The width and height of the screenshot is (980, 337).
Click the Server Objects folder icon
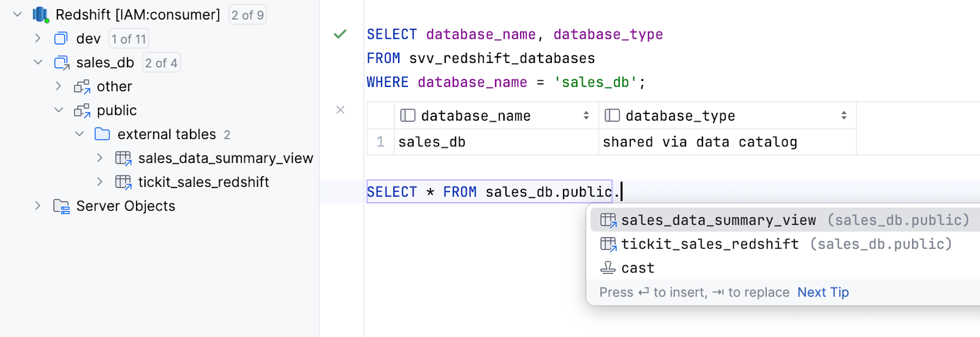61,206
